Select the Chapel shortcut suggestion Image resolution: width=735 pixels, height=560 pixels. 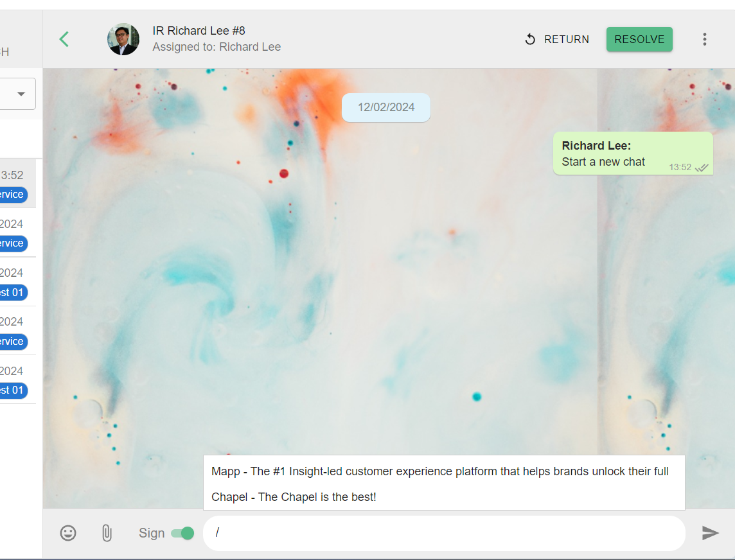(294, 496)
